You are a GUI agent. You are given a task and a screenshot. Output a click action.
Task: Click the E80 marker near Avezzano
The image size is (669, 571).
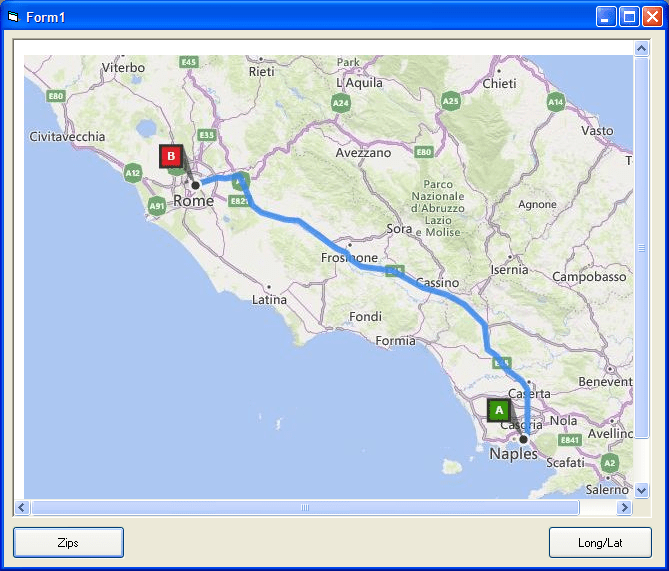[424, 152]
